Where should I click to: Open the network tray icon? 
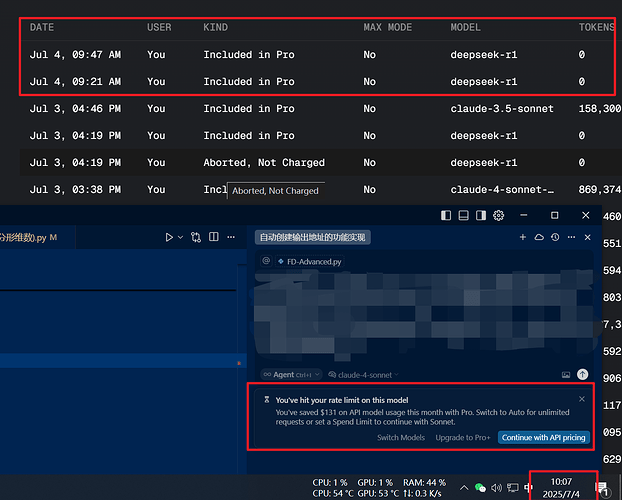pyautogui.click(x=513, y=487)
